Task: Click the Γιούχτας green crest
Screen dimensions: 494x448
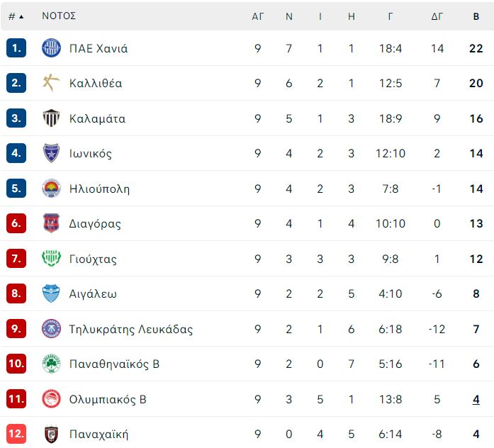Action: (51, 258)
